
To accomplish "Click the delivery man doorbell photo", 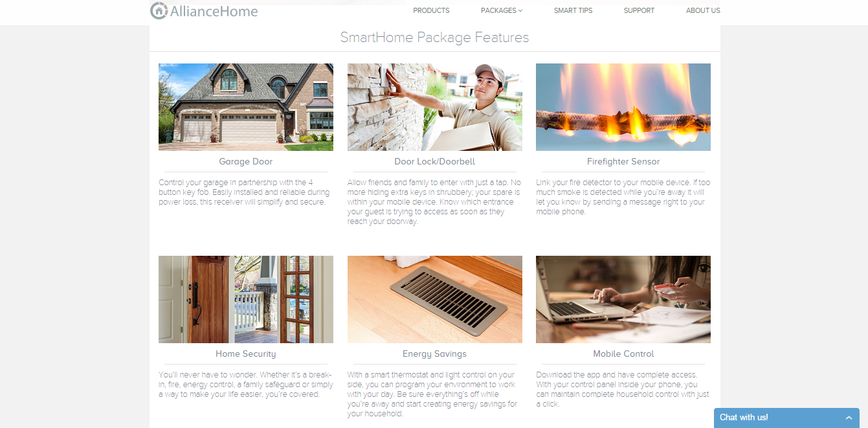I will (x=435, y=107).
